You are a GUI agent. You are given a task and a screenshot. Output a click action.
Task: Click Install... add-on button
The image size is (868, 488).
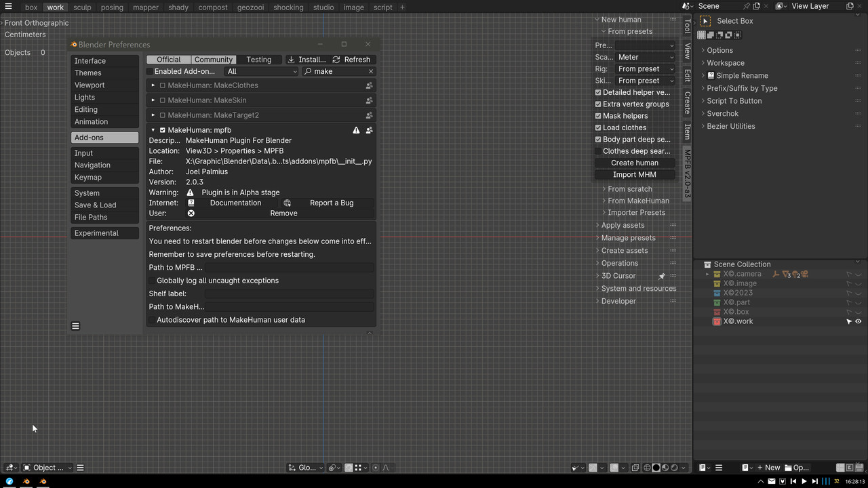pos(307,60)
